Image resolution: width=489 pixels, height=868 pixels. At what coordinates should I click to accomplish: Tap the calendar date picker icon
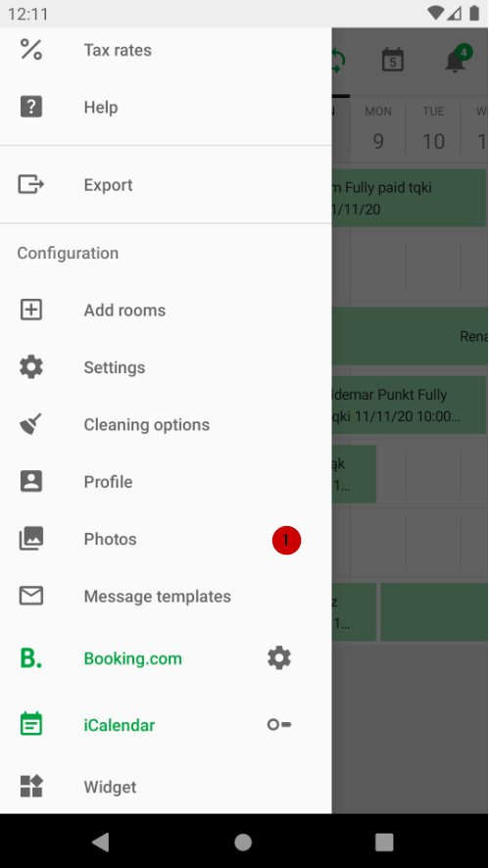point(393,60)
